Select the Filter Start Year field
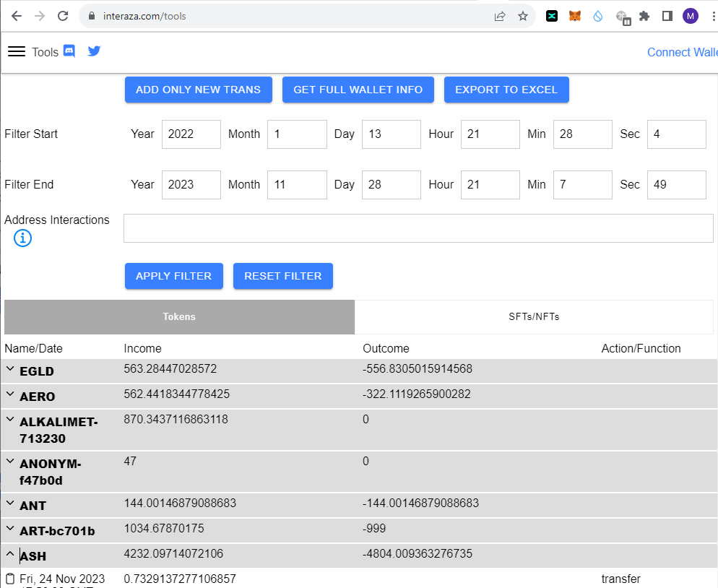Viewport: 718px width, 588px height. coord(191,134)
